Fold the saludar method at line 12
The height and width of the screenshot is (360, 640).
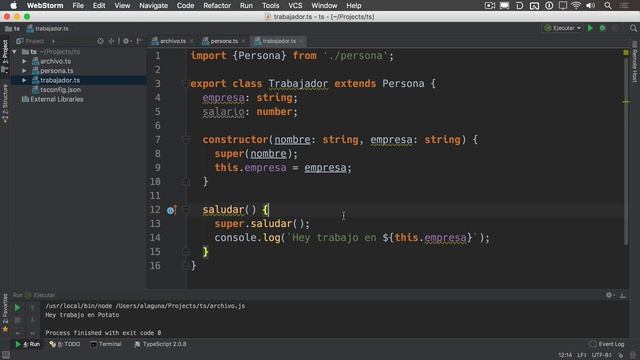(x=186, y=210)
